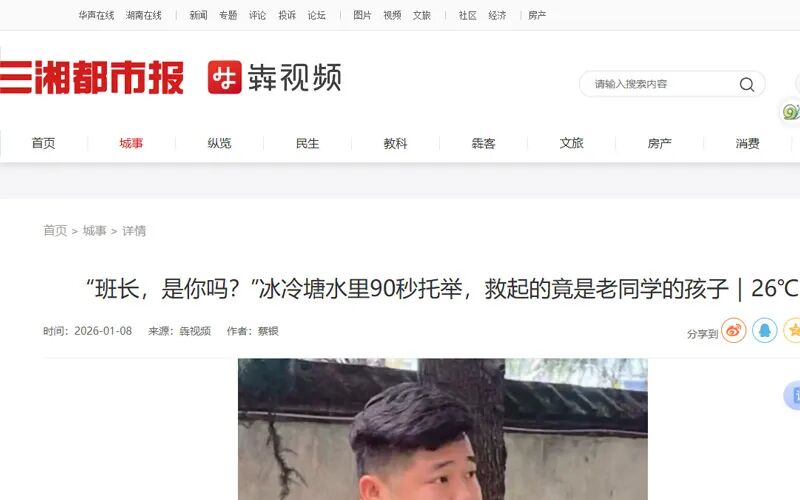The height and width of the screenshot is (500, 800).
Task: Share the article to QQ
Action: (764, 330)
